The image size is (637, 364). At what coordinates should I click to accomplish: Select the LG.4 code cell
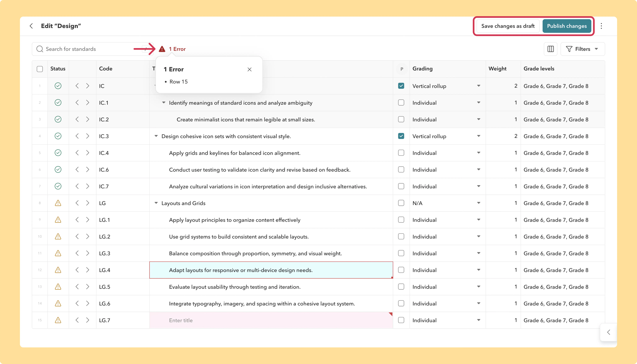(x=123, y=270)
